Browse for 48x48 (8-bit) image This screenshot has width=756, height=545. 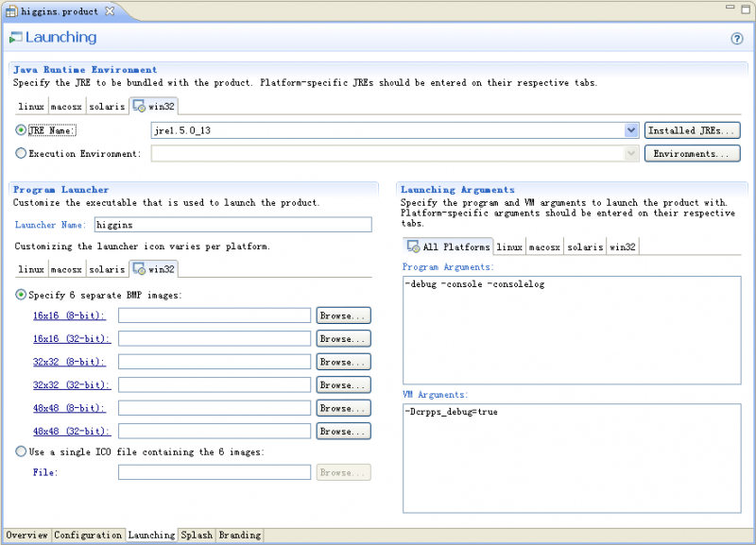click(343, 408)
